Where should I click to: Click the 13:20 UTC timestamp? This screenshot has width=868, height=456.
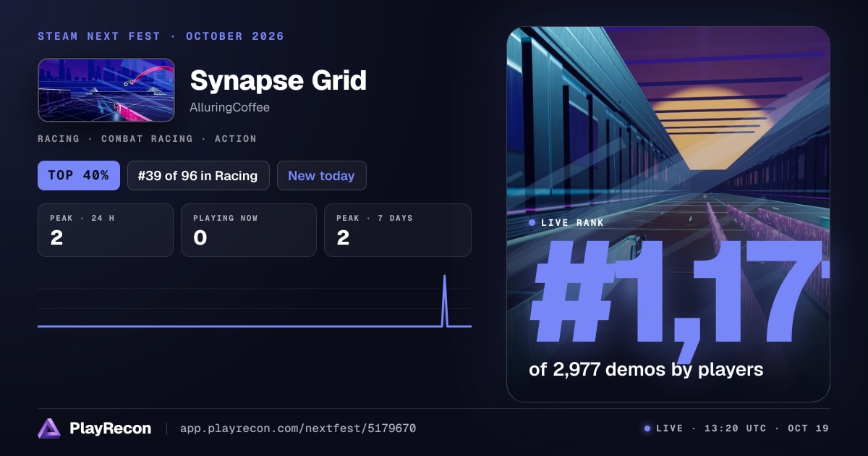[734, 428]
